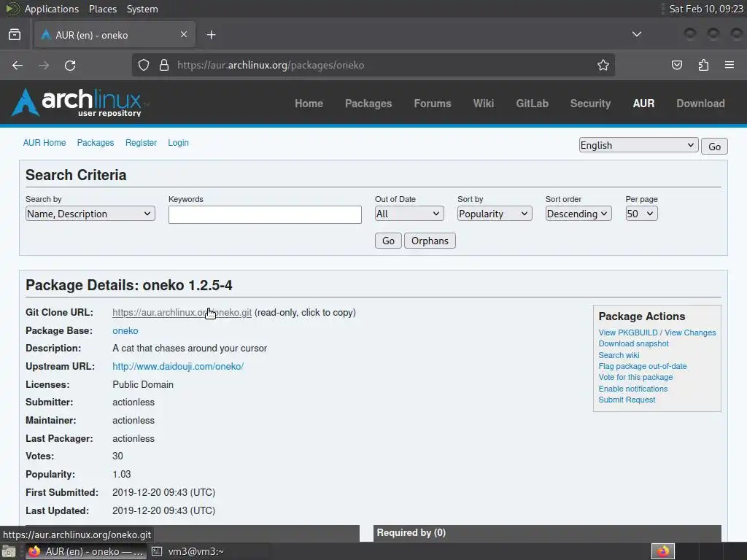The height and width of the screenshot is (560, 747).
Task: Open the tracking protection shield icon
Action: [x=144, y=65]
